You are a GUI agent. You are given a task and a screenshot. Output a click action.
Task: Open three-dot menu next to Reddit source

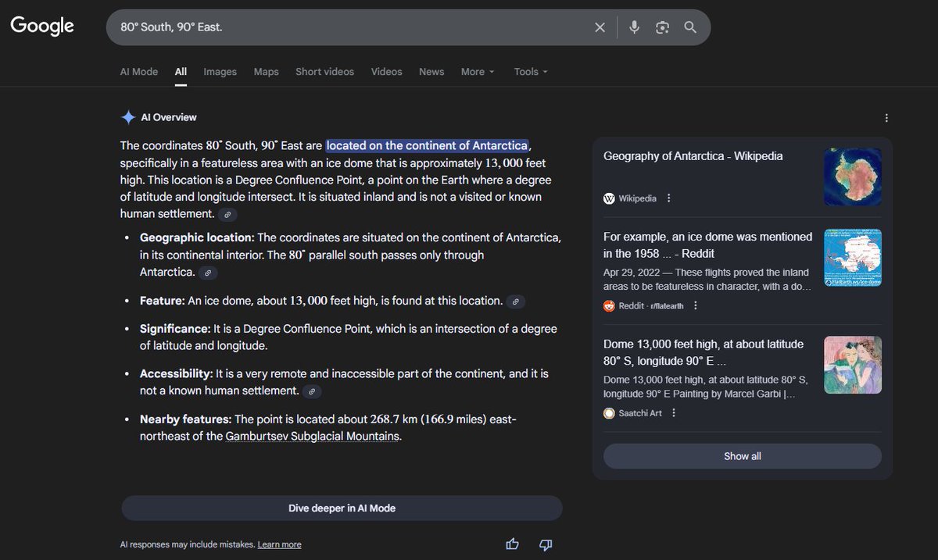coord(695,306)
